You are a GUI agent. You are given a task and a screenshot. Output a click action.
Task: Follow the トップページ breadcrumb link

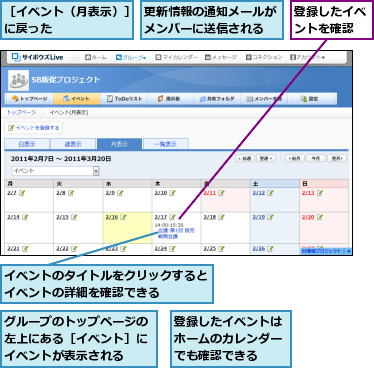21,113
